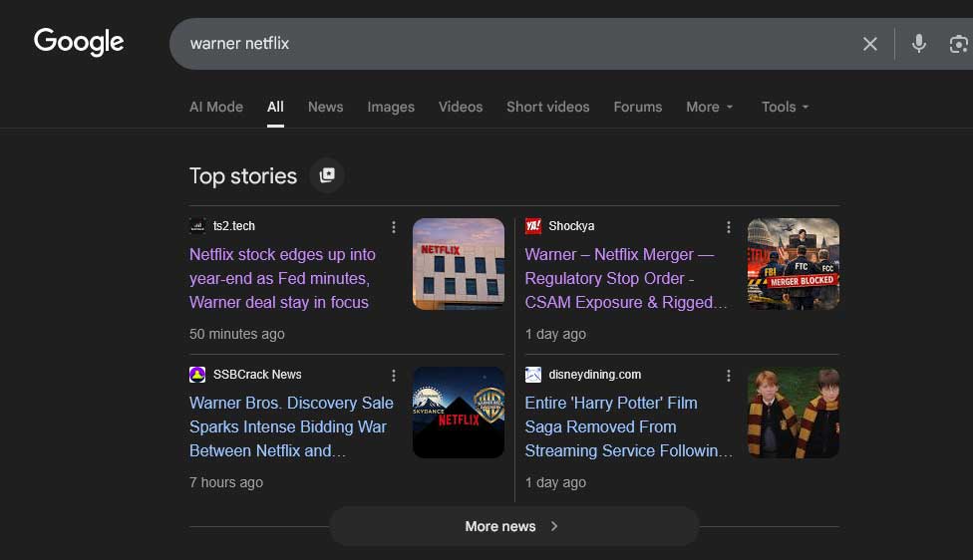973x560 pixels.
Task: Clear the search box with the X icon
Action: tap(870, 44)
